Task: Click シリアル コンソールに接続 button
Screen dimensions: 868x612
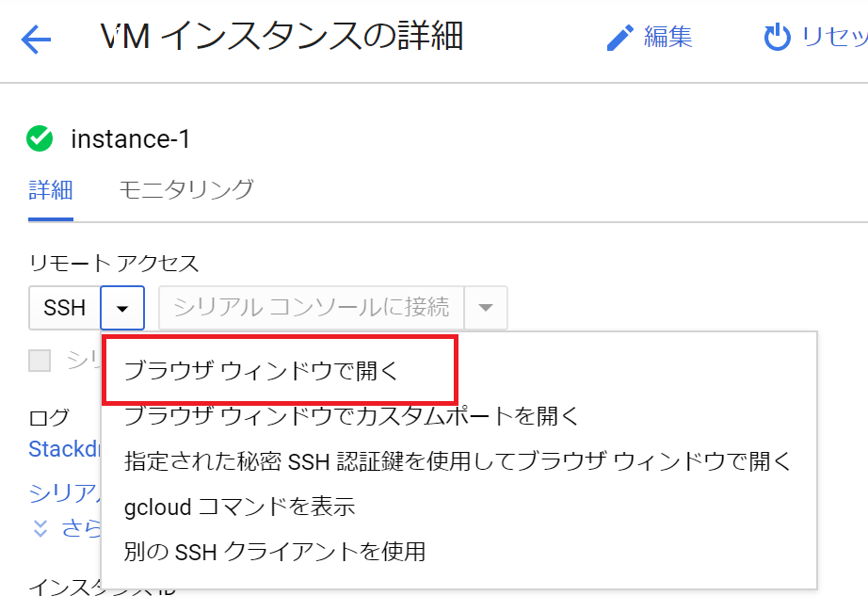Action: click(312, 308)
